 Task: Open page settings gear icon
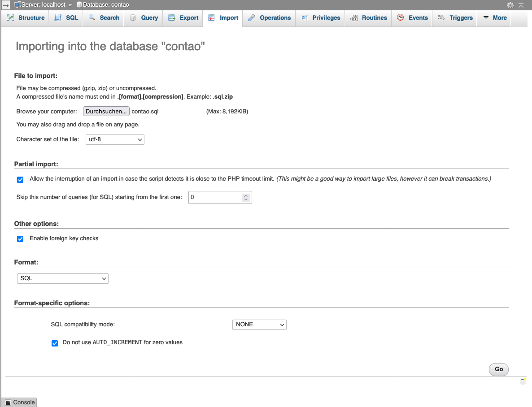coord(510,5)
